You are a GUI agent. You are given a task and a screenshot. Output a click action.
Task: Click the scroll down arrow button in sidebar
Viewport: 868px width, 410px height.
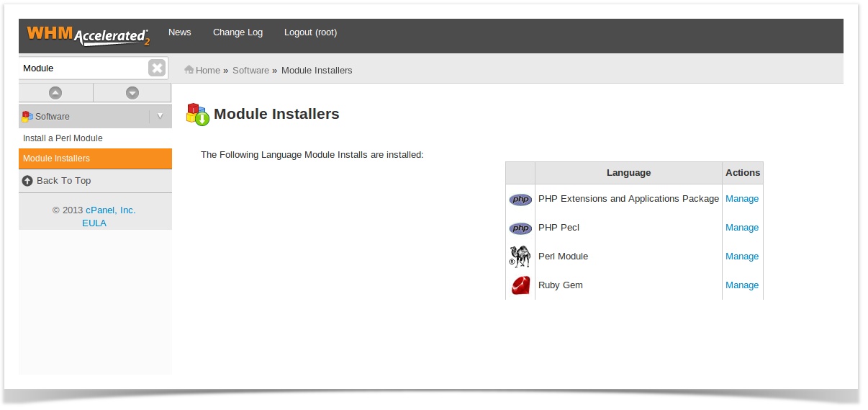(x=132, y=93)
